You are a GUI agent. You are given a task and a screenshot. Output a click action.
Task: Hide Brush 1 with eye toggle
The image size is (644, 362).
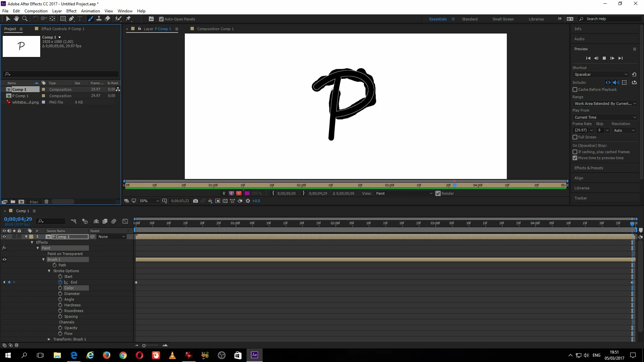pyautogui.click(x=4, y=259)
